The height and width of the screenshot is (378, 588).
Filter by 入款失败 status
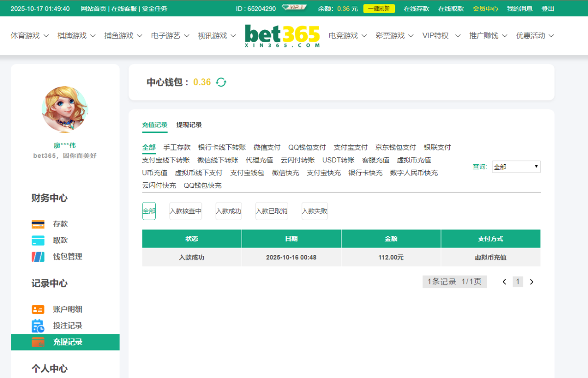[x=315, y=211]
